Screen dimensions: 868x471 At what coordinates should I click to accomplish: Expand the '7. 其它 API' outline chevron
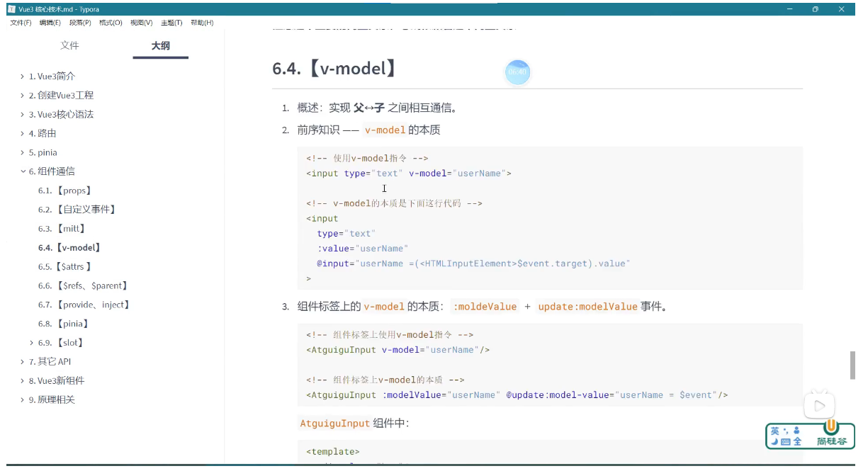pos(23,362)
